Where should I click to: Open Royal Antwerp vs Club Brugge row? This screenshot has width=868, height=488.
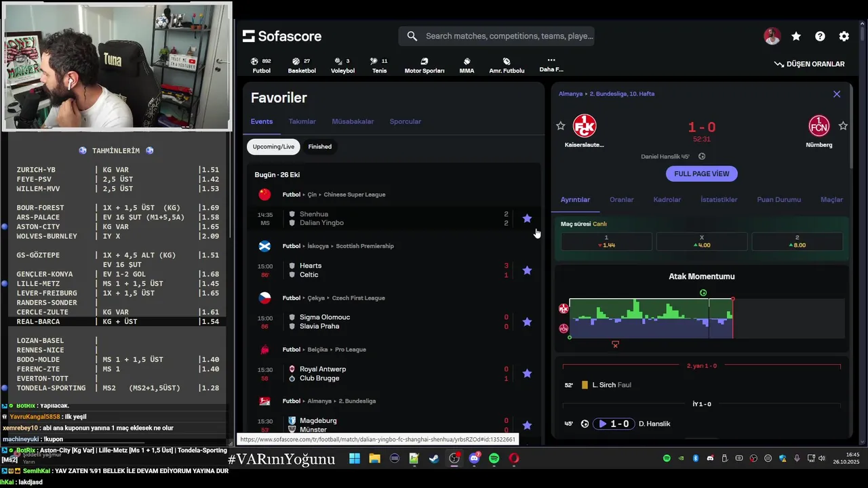point(394,373)
